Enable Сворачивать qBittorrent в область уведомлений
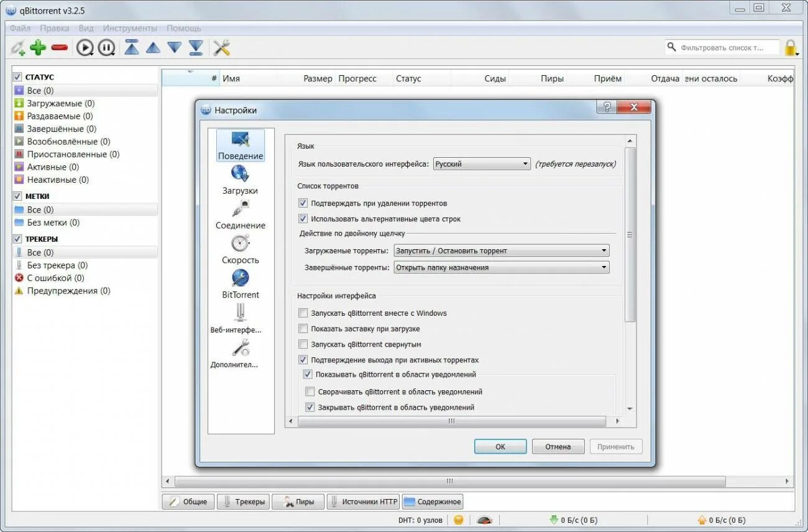The image size is (808, 532). pos(310,392)
